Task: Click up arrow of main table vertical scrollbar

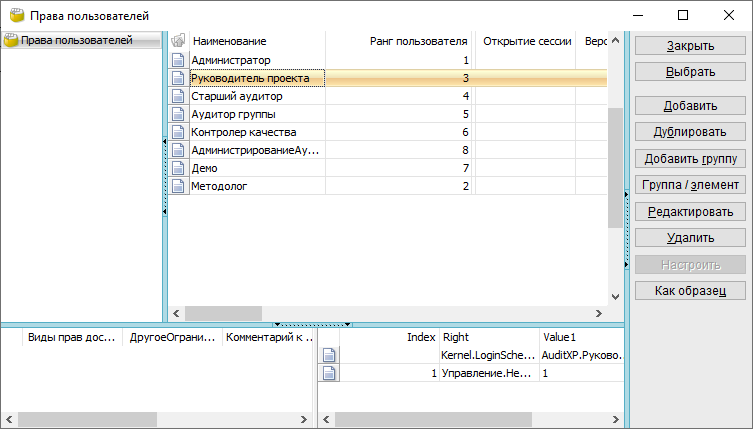Action: pos(615,40)
